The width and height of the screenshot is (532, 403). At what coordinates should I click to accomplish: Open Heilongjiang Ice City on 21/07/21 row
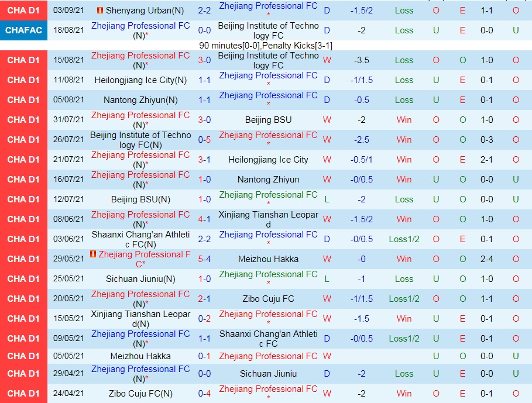pos(268,160)
